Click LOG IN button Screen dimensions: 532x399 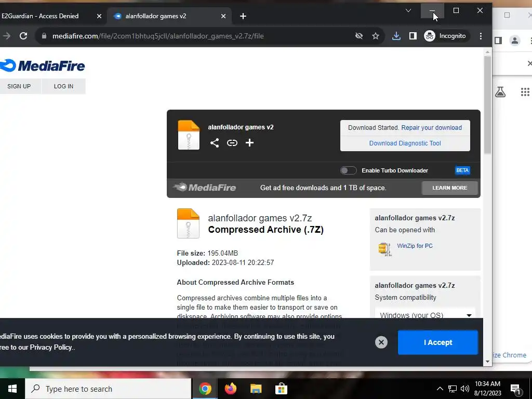point(63,86)
